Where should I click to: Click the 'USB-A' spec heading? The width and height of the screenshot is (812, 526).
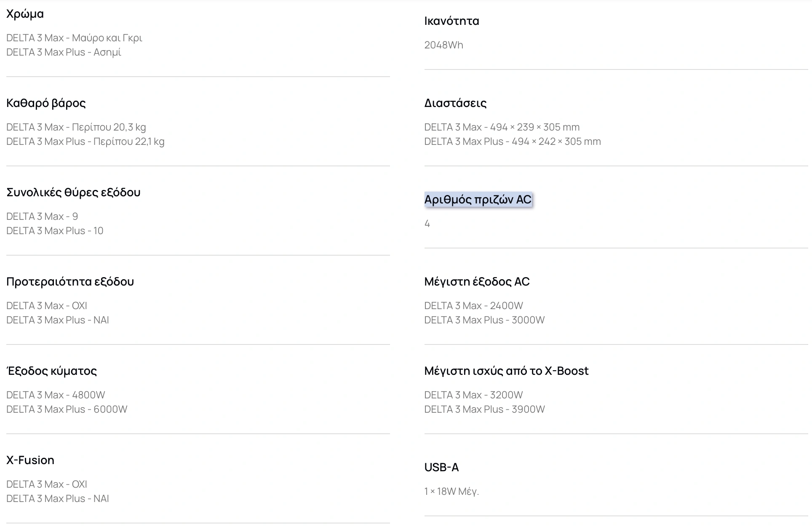pos(441,467)
